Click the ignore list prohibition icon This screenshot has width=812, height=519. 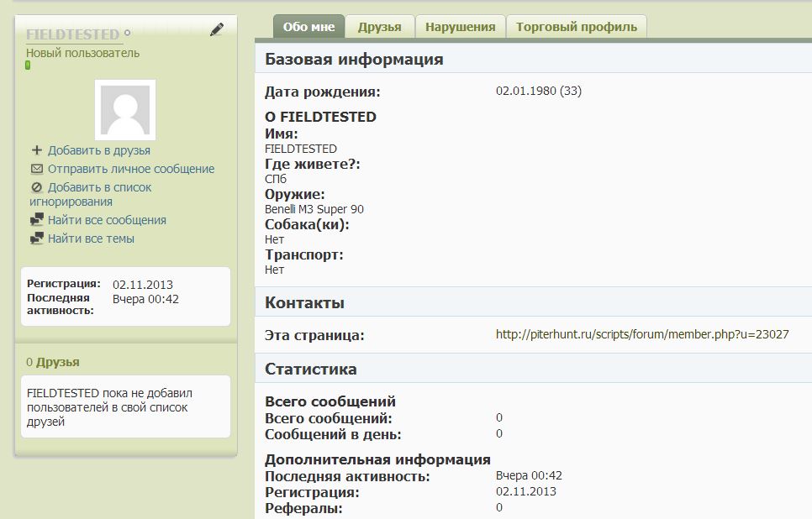tap(36, 187)
